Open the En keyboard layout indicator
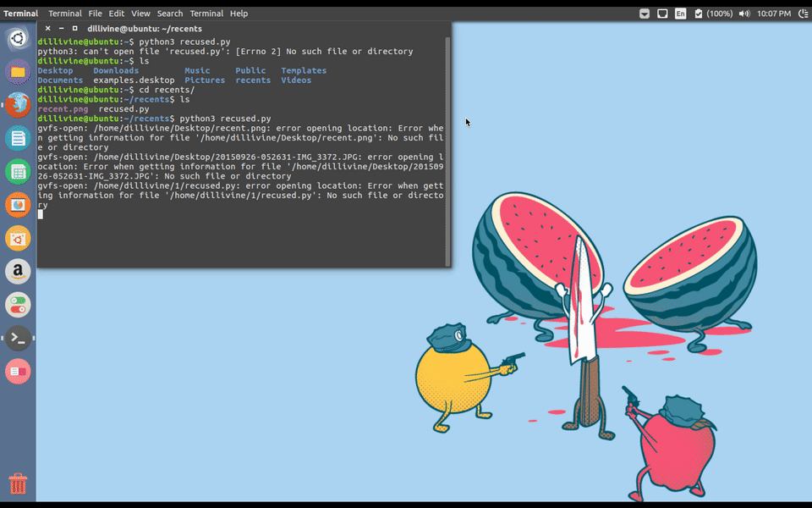The height and width of the screenshot is (508, 812). point(680,14)
